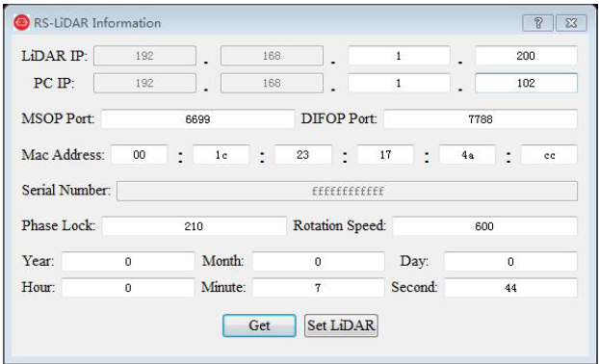599x364 pixels.
Task: Click the Mac Address label
Action: tap(63, 155)
